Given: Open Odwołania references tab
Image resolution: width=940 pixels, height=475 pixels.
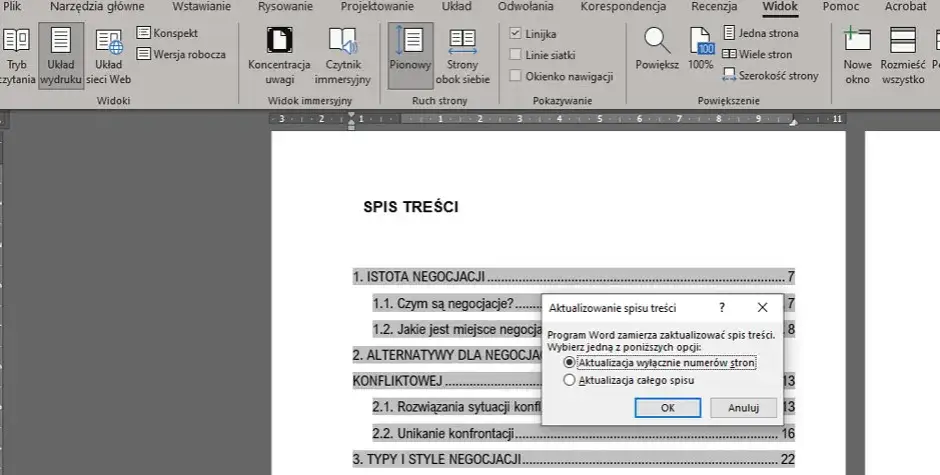Looking at the screenshot, I should 526,7.
